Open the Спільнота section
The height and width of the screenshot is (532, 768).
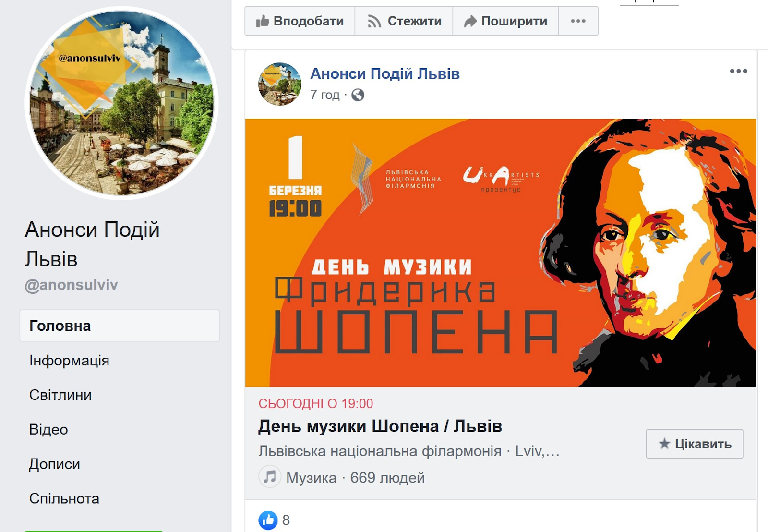pos(64,498)
